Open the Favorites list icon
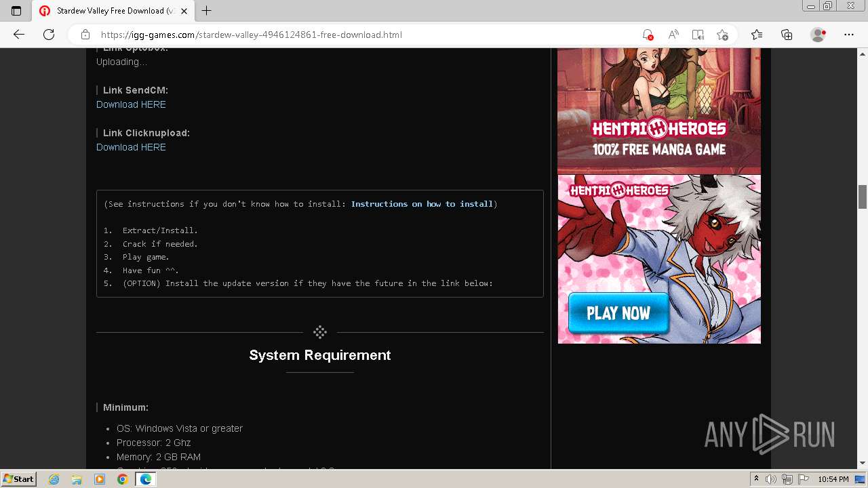The width and height of the screenshot is (868, 488). [x=757, y=35]
